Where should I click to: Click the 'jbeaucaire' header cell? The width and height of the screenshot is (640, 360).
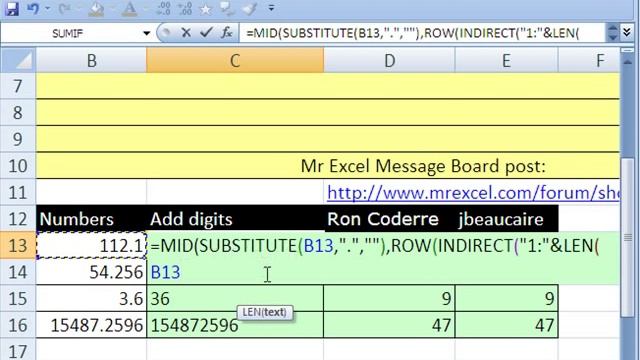click(x=507, y=219)
